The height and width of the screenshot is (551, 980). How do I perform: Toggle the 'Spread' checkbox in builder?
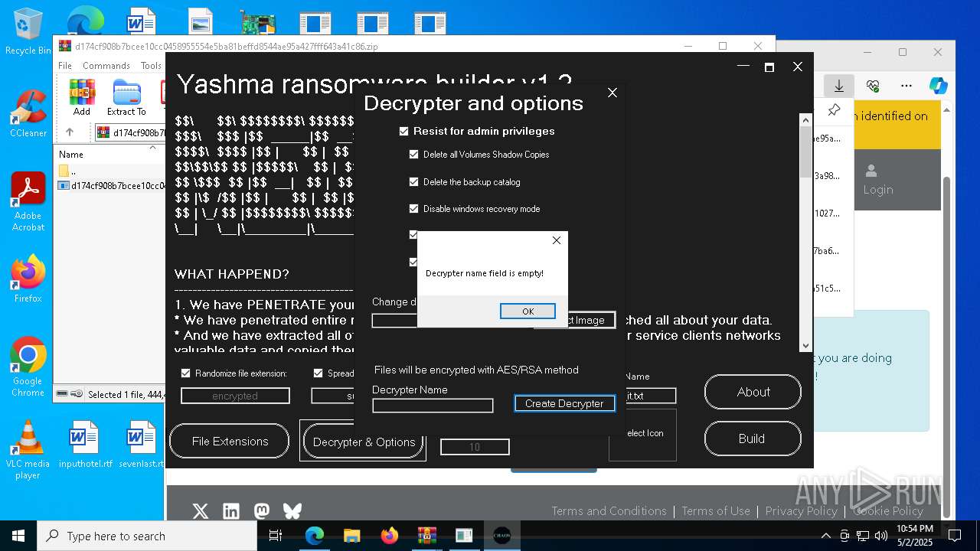[318, 373]
